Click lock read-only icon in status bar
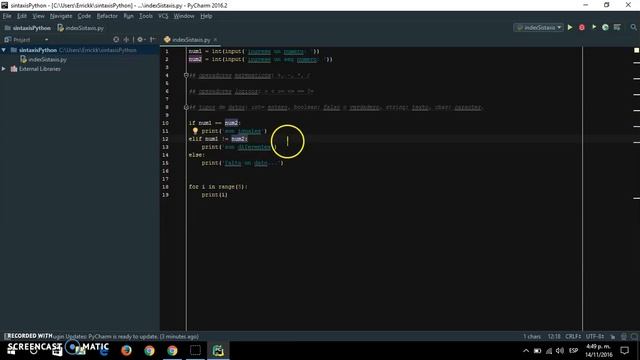Screen dimensions: 640x360 pos(613,337)
